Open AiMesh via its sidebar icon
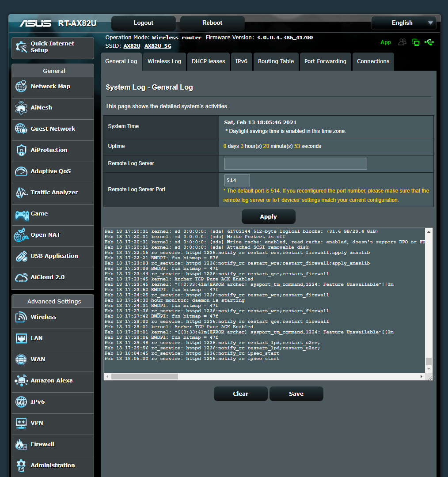The width and height of the screenshot is (448, 477). 21,108
